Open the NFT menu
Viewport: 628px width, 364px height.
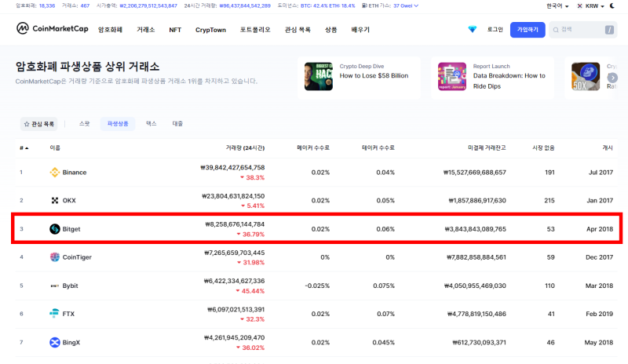click(175, 30)
